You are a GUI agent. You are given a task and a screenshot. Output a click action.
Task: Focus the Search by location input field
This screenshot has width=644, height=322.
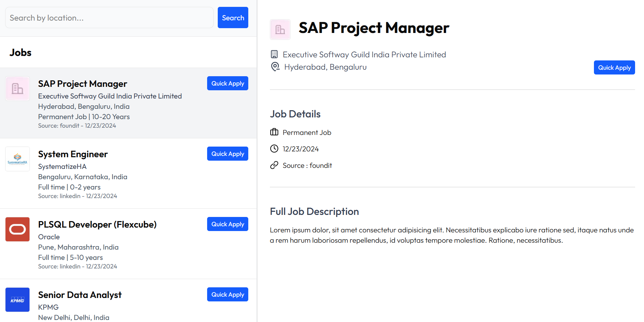click(109, 18)
